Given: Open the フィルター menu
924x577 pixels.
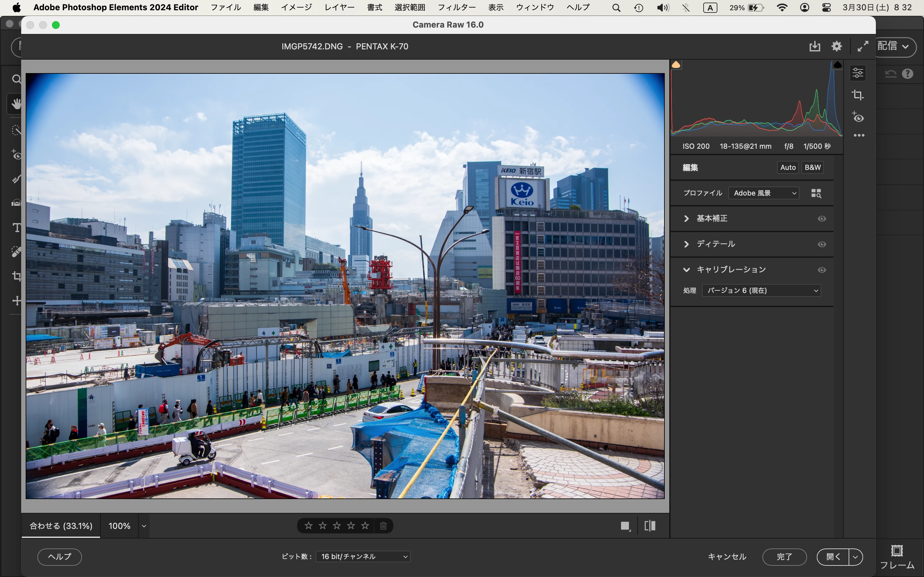Looking at the screenshot, I should pos(456,7).
